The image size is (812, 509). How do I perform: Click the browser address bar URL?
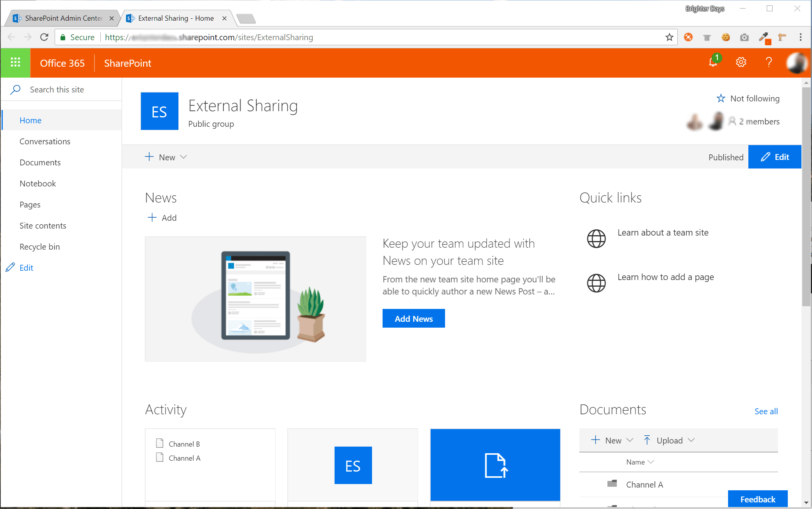point(209,37)
